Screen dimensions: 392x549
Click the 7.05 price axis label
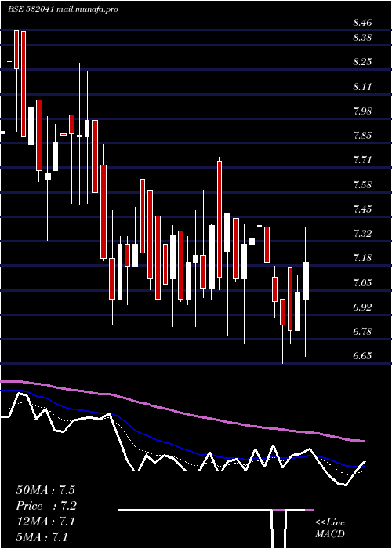click(362, 282)
